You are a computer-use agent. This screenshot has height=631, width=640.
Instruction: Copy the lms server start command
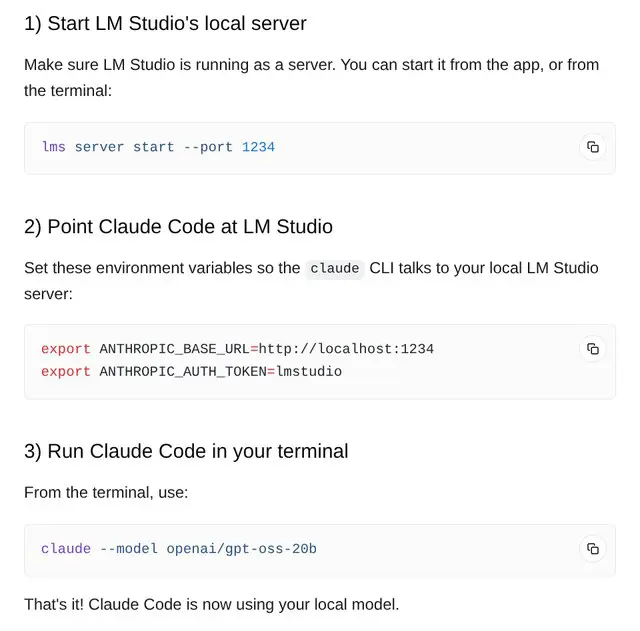click(x=592, y=147)
